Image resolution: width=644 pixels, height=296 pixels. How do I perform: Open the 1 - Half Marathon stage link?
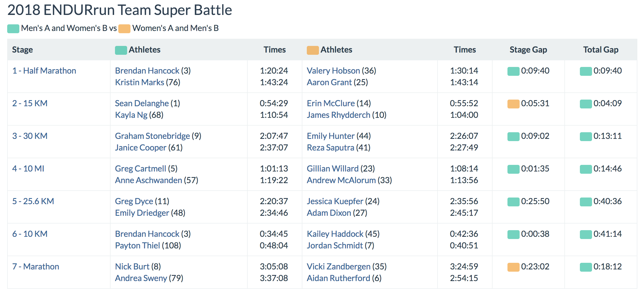coord(44,71)
